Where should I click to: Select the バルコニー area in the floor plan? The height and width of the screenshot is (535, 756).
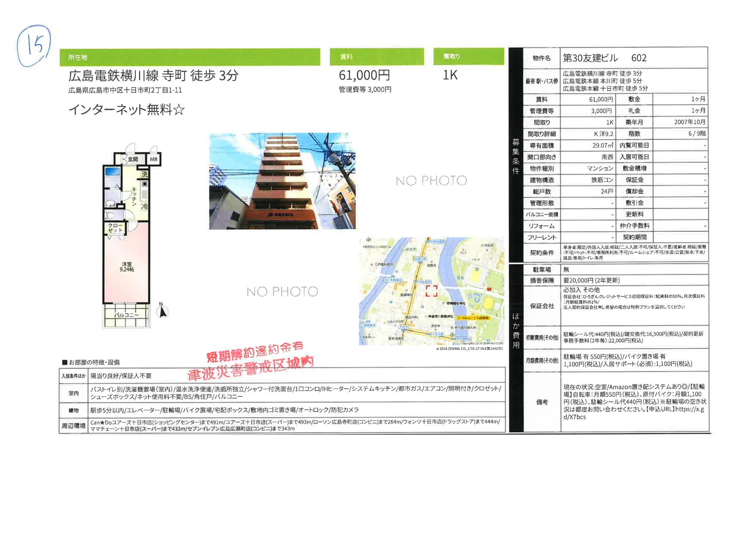click(126, 315)
